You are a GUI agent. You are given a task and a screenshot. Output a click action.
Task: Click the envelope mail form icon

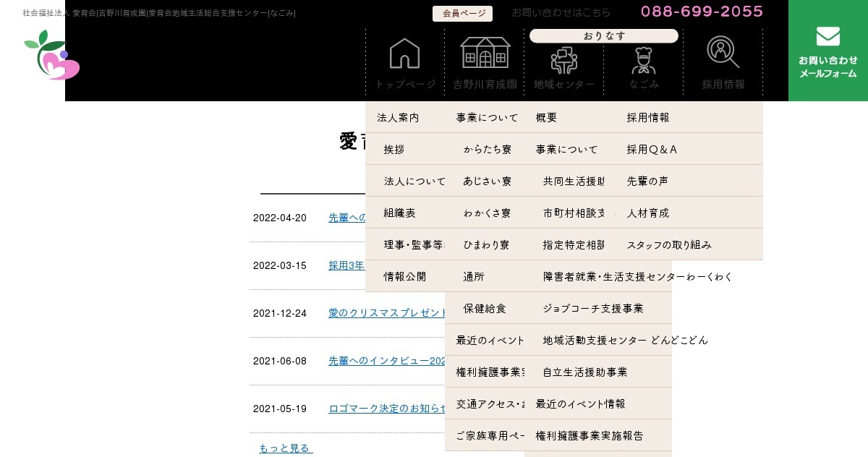pyautogui.click(x=827, y=36)
